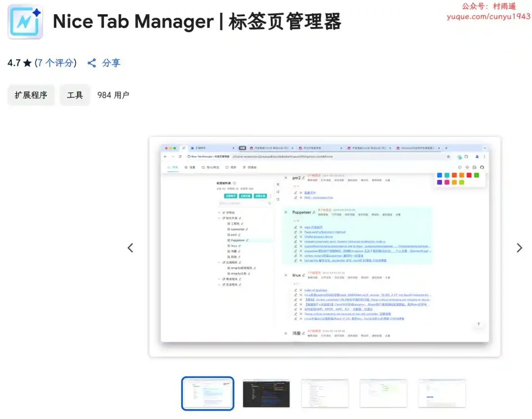Select the third screenshot thumbnail
The width and height of the screenshot is (532, 419).
click(325, 393)
